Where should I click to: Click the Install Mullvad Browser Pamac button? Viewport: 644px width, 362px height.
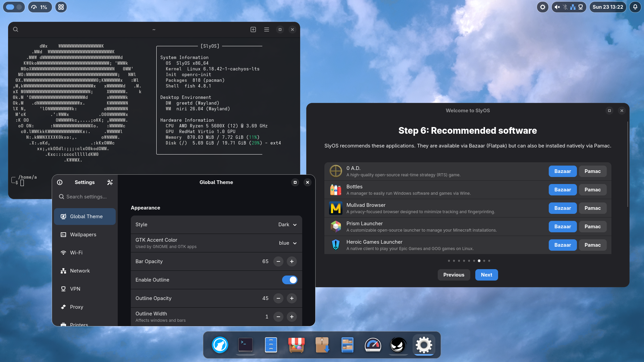click(x=593, y=208)
